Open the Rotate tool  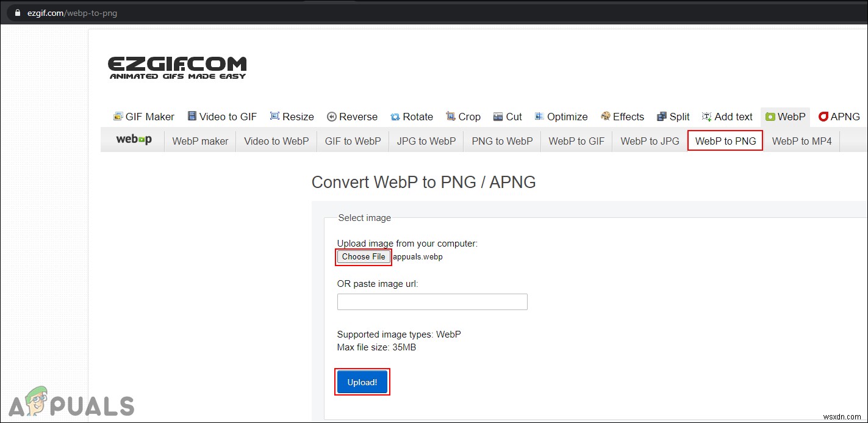click(412, 116)
